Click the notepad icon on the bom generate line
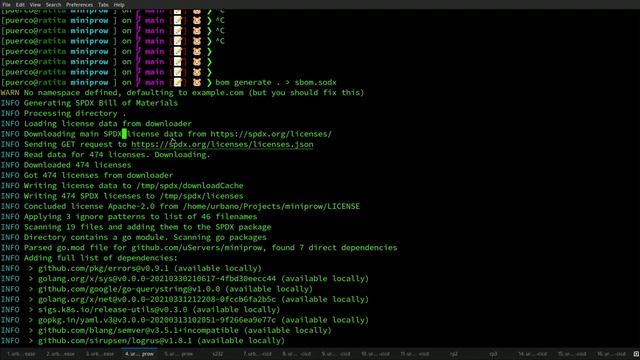Viewport: 640px width, 360px height. click(x=178, y=82)
